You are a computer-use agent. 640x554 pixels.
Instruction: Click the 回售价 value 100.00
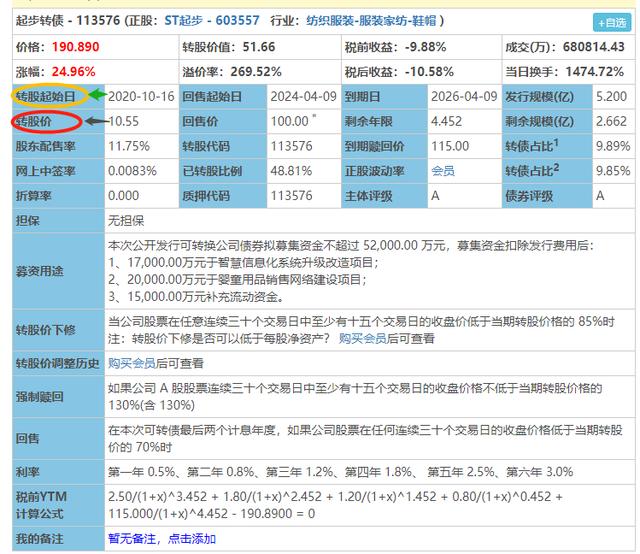[x=289, y=121]
